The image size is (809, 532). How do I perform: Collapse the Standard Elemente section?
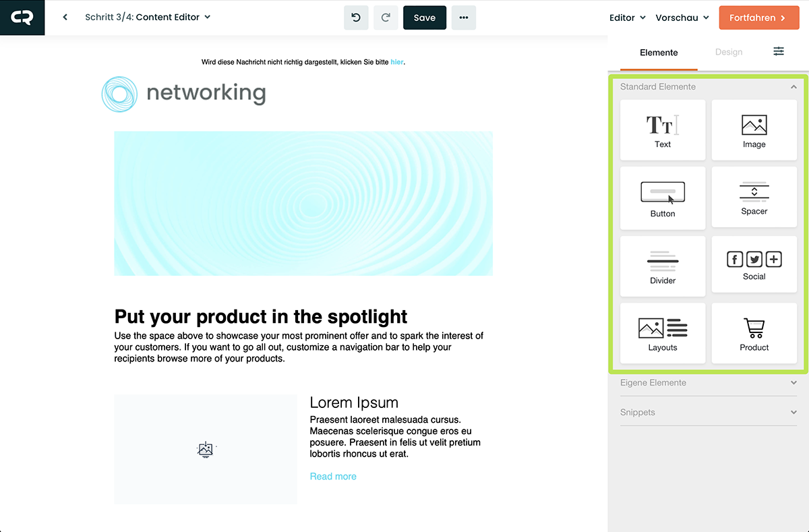[x=793, y=87]
